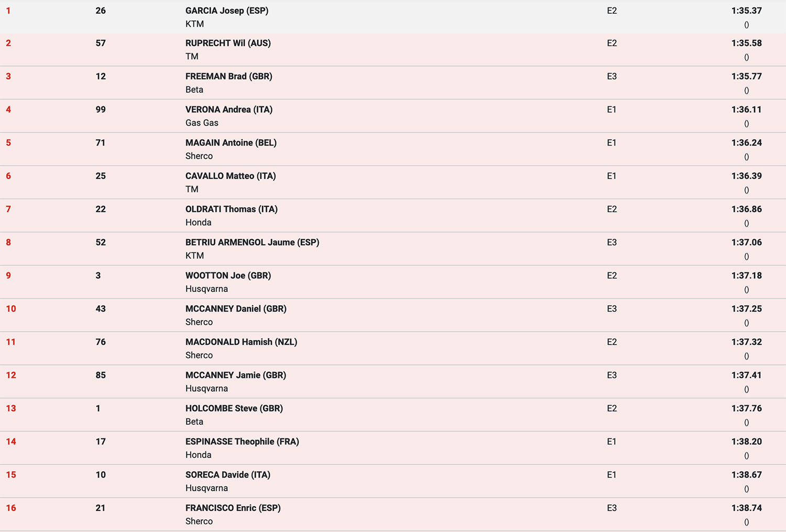Image resolution: width=786 pixels, height=532 pixels.
Task: Click CAVALLO Matteo (ITA) name
Action: click(231, 176)
